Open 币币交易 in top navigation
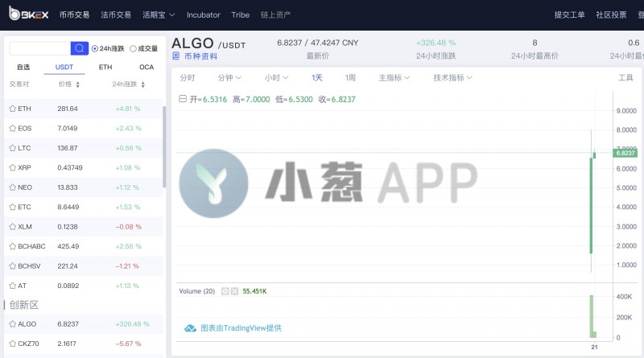Viewport: 644px width, 358px height. coord(74,15)
